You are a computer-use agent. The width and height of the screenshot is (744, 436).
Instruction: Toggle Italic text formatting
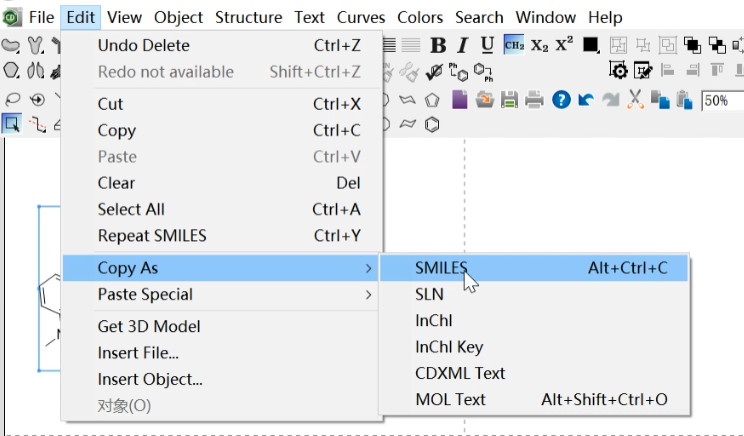click(462, 46)
